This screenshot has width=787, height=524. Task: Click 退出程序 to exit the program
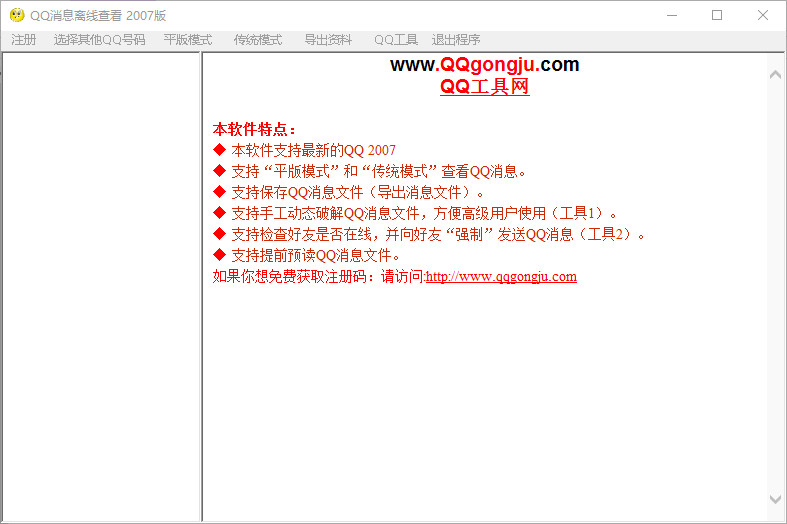click(x=456, y=40)
